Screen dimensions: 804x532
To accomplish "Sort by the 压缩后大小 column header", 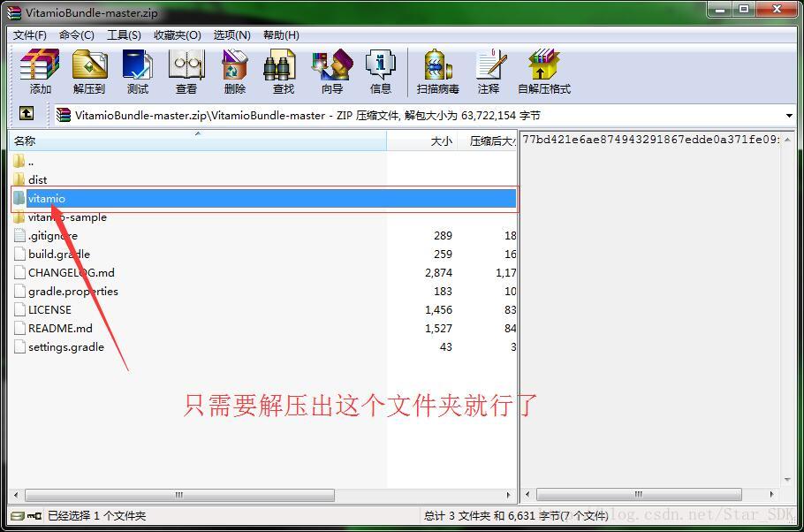I will pyautogui.click(x=487, y=141).
